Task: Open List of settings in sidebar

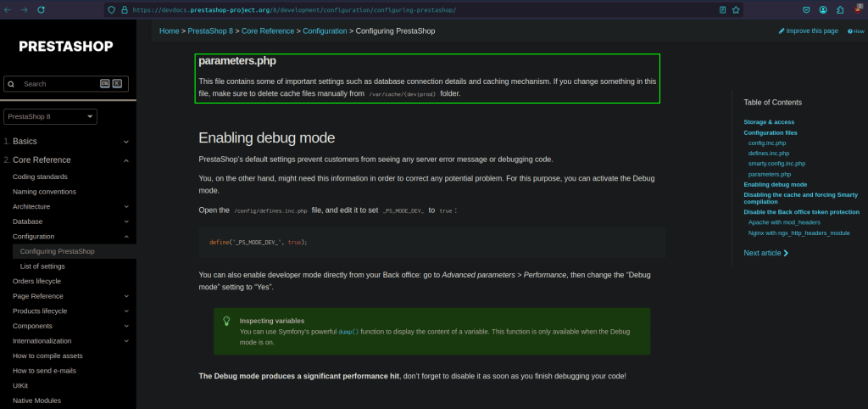Action: tap(42, 266)
